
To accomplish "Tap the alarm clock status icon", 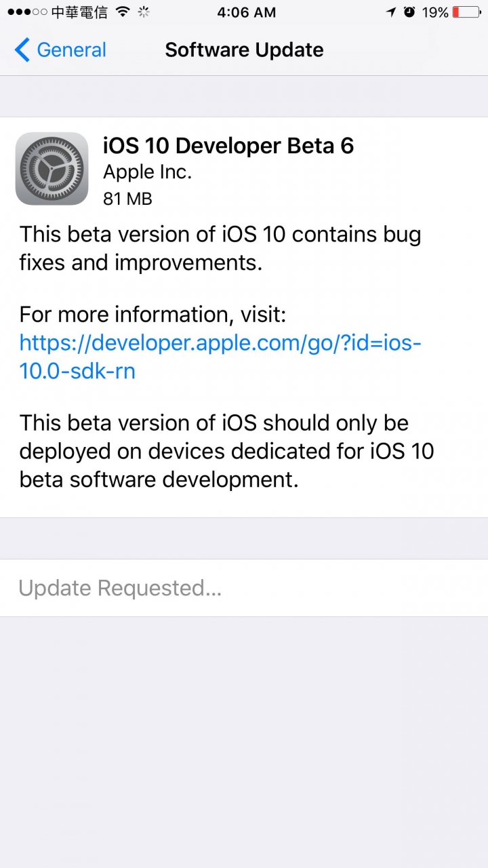I will click(409, 12).
